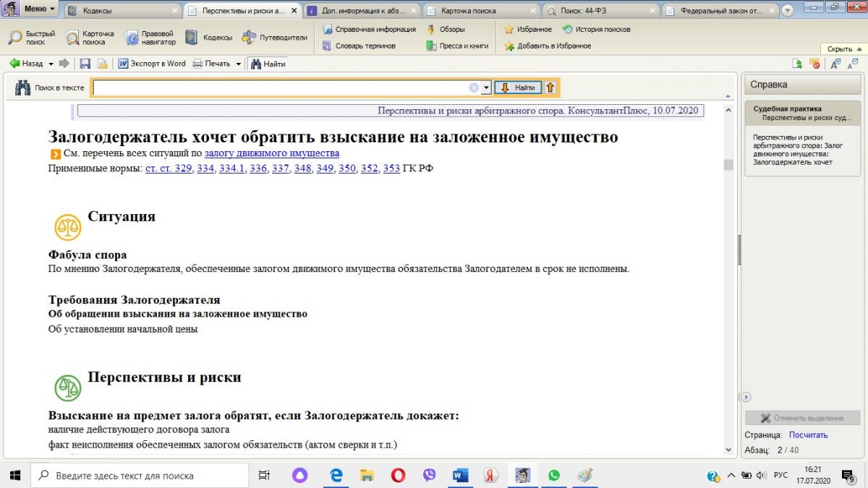Collapse toolbar with Скрыть button
Viewport: 868px width, 488px height.
(843, 48)
